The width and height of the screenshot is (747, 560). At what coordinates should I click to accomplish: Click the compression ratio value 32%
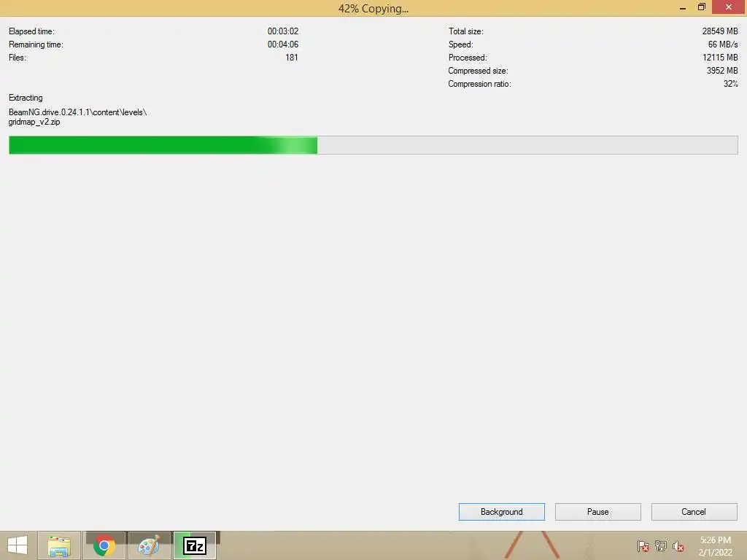coord(731,84)
